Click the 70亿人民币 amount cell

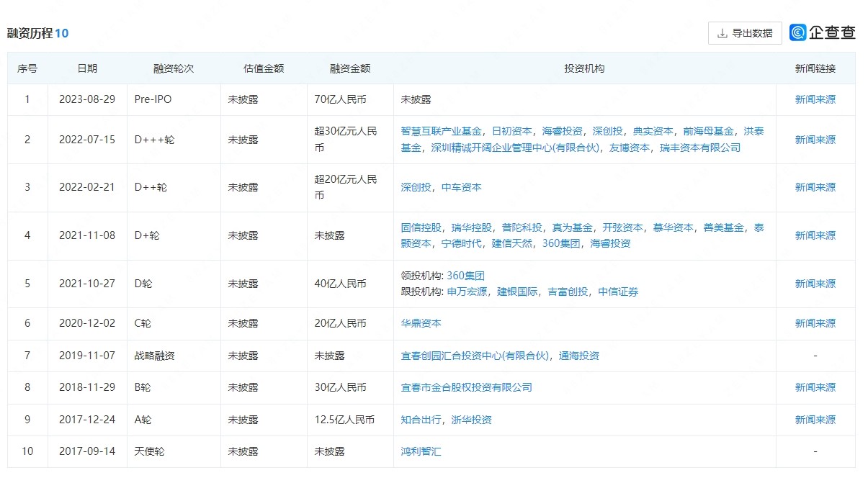[341, 99]
